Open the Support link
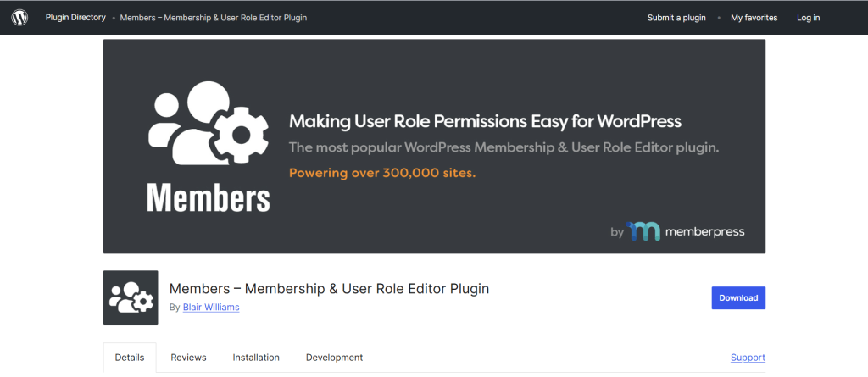Screen dimensions: 868x377 point(748,358)
